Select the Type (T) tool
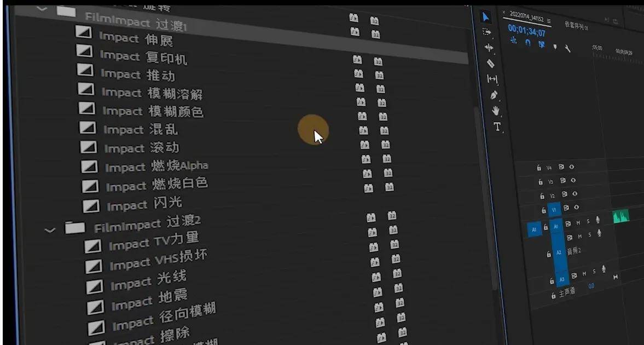The image size is (644, 345). 497,127
